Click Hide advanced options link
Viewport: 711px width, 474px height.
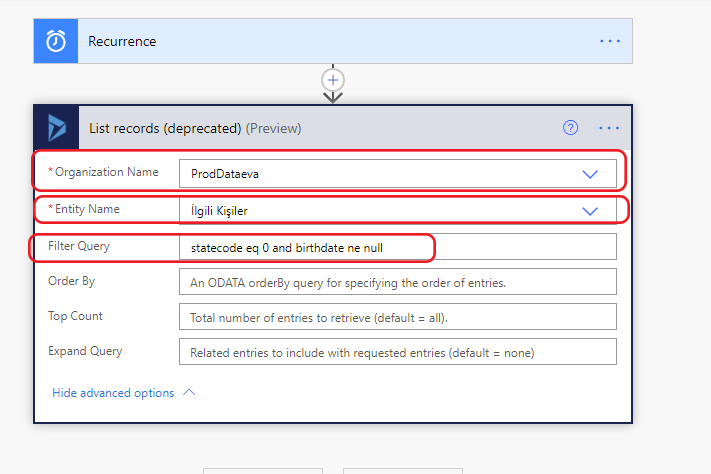point(113,393)
